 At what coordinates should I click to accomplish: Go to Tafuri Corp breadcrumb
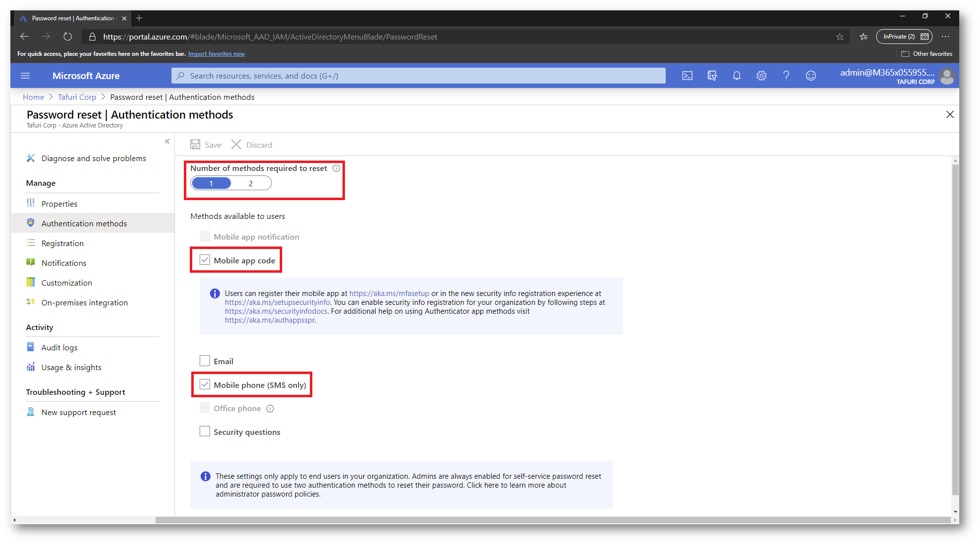[77, 97]
